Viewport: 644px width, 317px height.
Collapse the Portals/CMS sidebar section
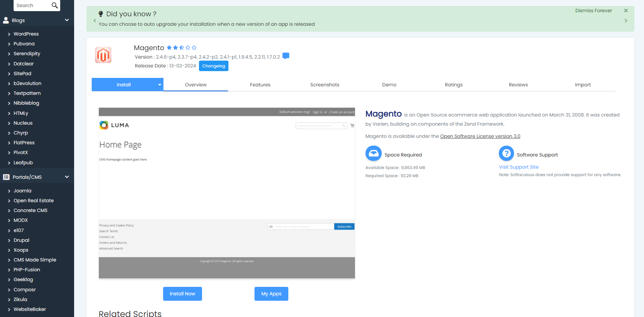point(67,177)
